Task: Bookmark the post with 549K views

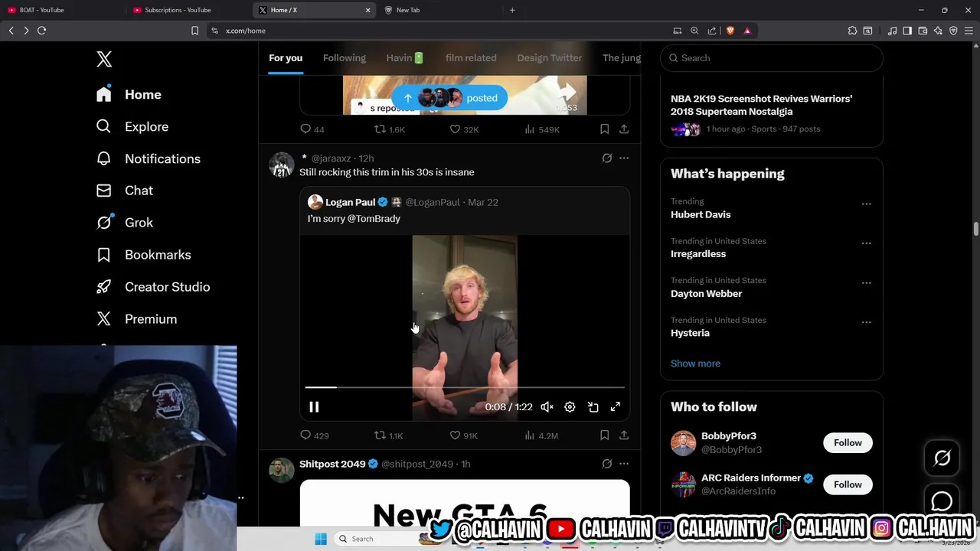Action: [x=604, y=129]
